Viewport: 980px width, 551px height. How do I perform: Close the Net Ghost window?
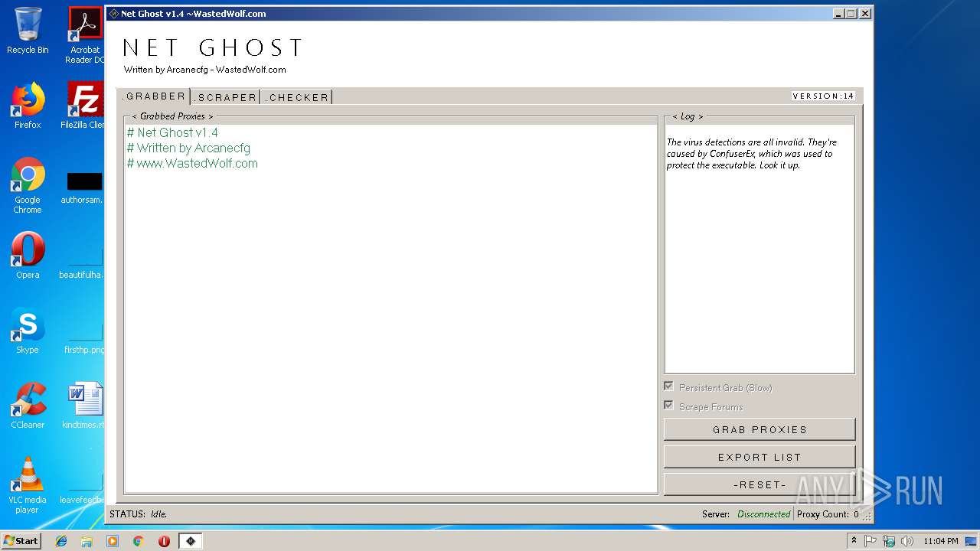tap(864, 14)
